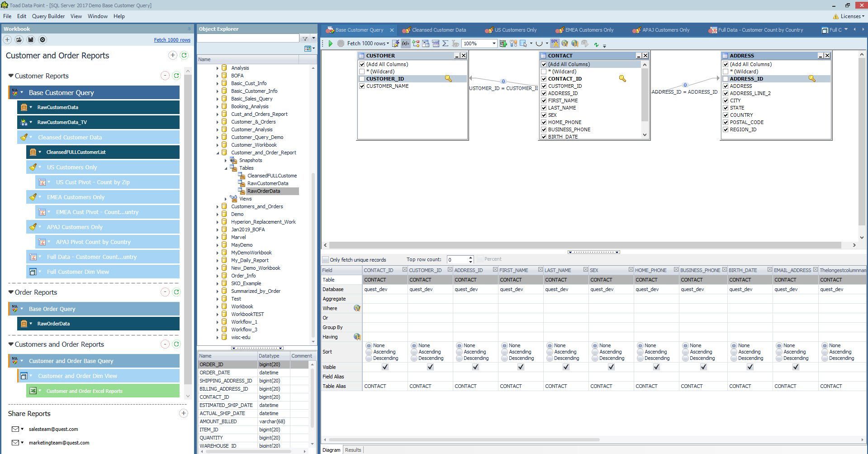Click the refresh green arrows icon in toolbar

coord(596,44)
